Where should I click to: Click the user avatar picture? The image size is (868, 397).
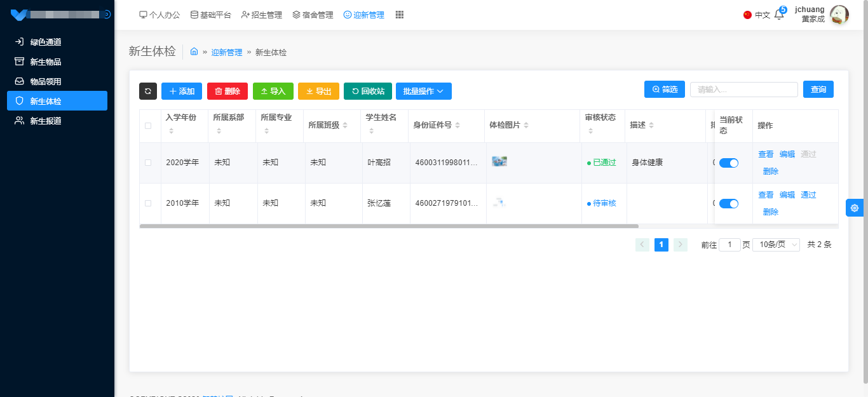pyautogui.click(x=839, y=15)
